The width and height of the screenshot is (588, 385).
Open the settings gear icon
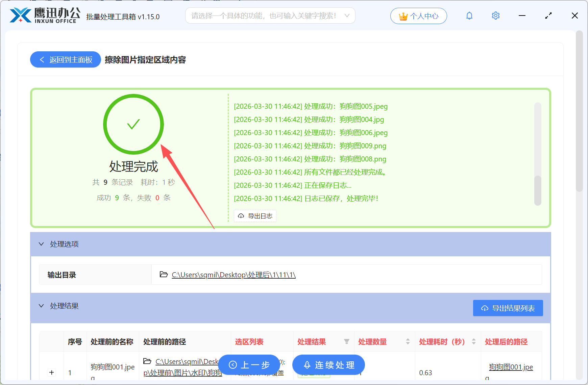point(495,16)
